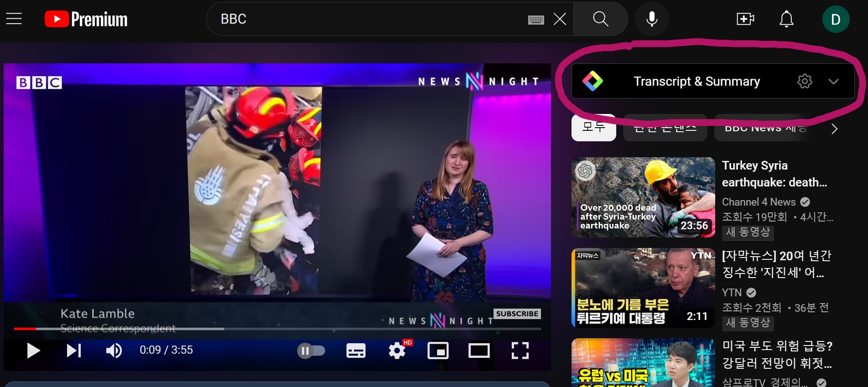Open the 유럽 vs 미국 video thumbnail
The width and height of the screenshot is (868, 387).
[643, 363]
